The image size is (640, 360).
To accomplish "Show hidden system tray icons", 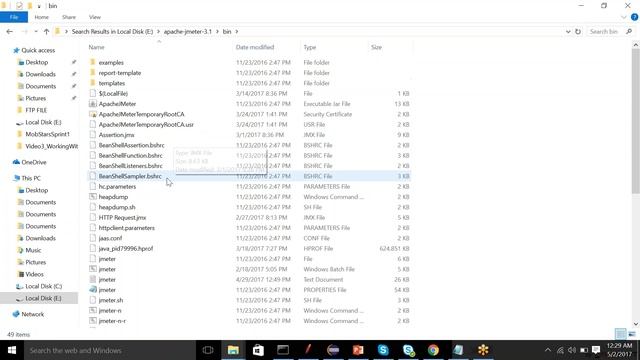I will 548,350.
